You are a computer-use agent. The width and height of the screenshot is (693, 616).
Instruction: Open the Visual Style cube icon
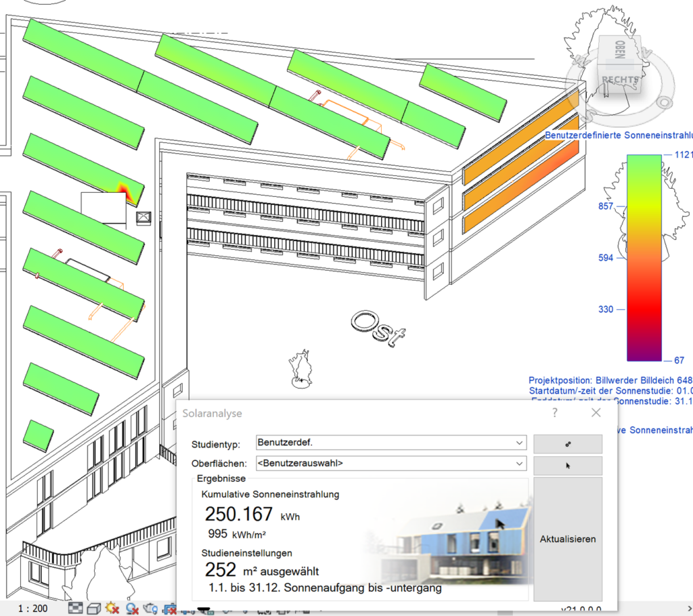pyautogui.click(x=93, y=609)
